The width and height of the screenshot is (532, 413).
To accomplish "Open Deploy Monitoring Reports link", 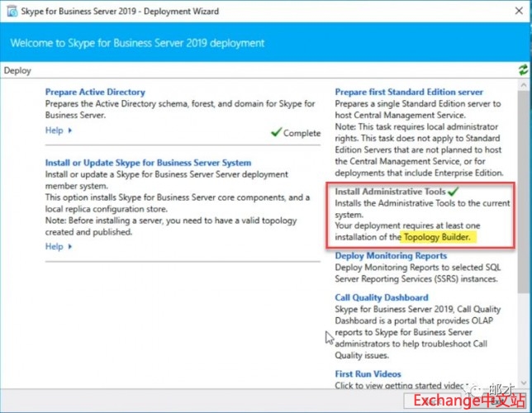I will 391,256.
